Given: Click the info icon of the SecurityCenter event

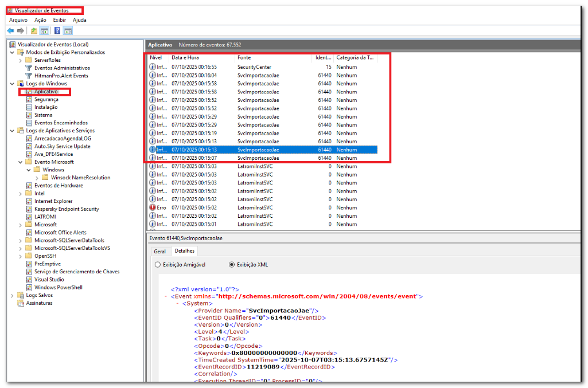Looking at the screenshot, I should pos(152,66).
